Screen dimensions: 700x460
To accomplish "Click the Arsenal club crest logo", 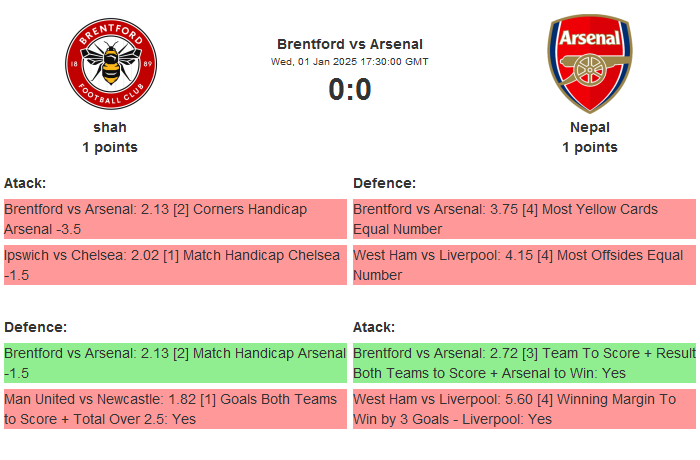I will 589,63.
